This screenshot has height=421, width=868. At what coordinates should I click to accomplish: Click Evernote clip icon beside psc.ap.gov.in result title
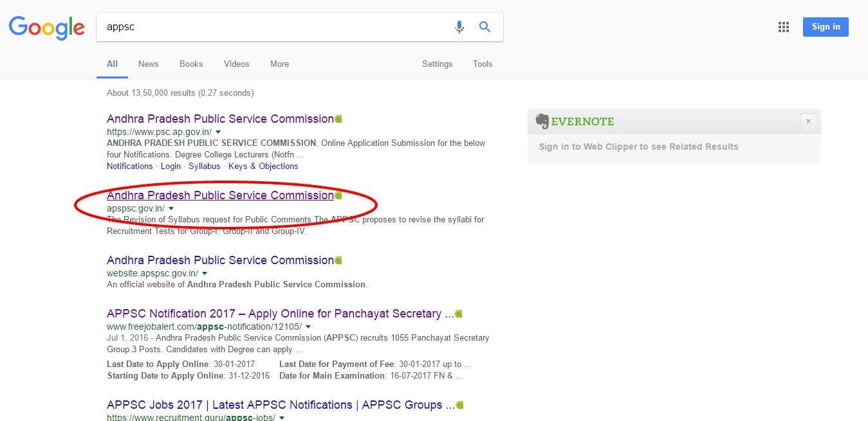(x=338, y=119)
